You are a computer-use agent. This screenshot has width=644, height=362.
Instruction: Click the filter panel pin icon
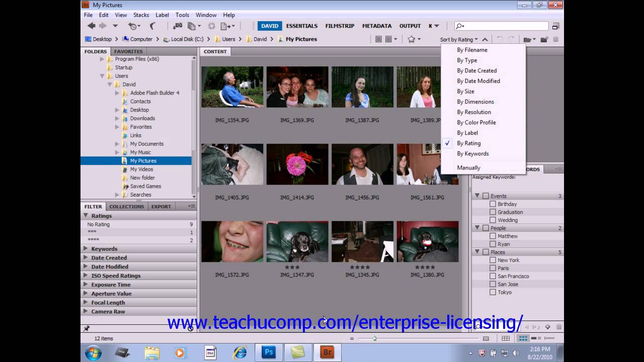pos(87,328)
